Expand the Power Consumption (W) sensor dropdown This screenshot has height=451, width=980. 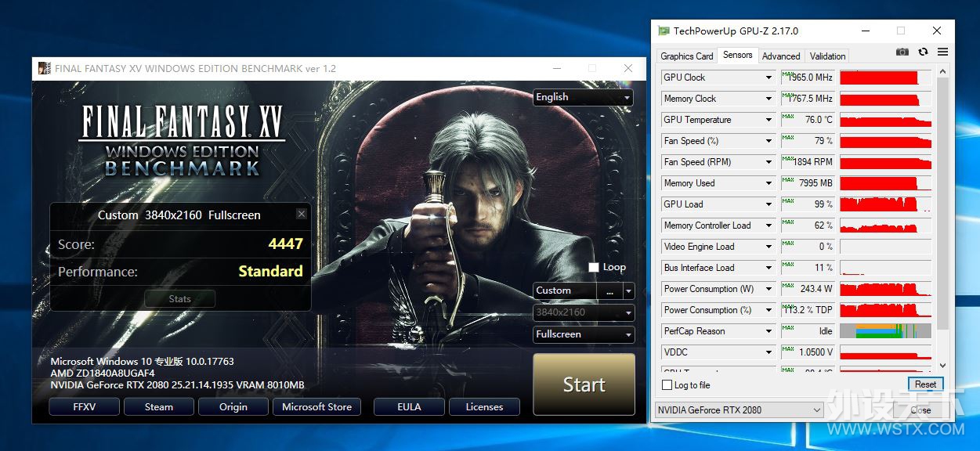[x=769, y=289]
